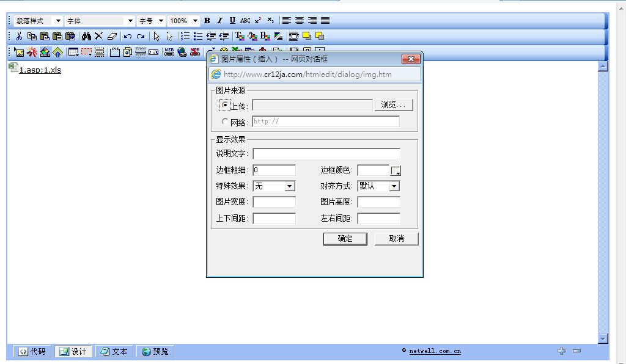Toggle Underline formatting

(232, 21)
